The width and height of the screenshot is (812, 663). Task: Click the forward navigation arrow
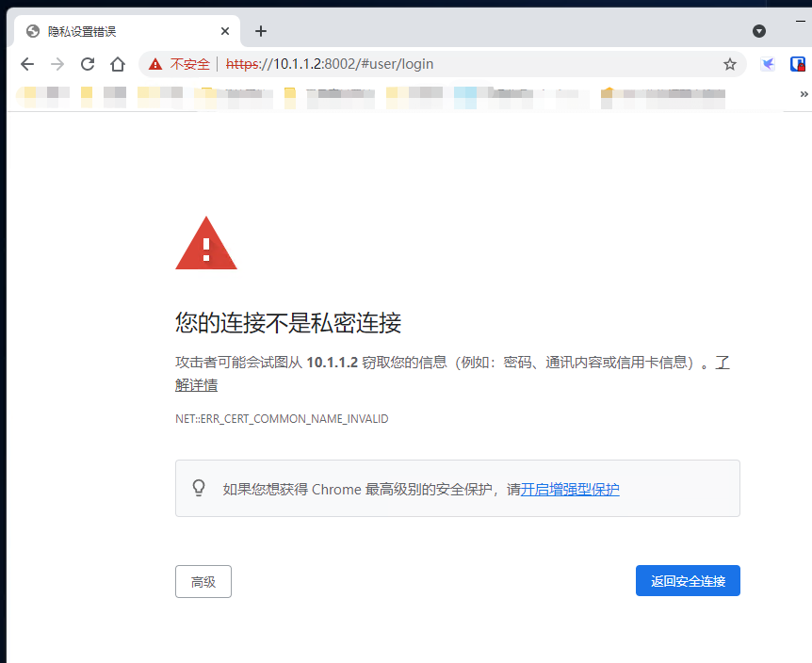click(57, 64)
